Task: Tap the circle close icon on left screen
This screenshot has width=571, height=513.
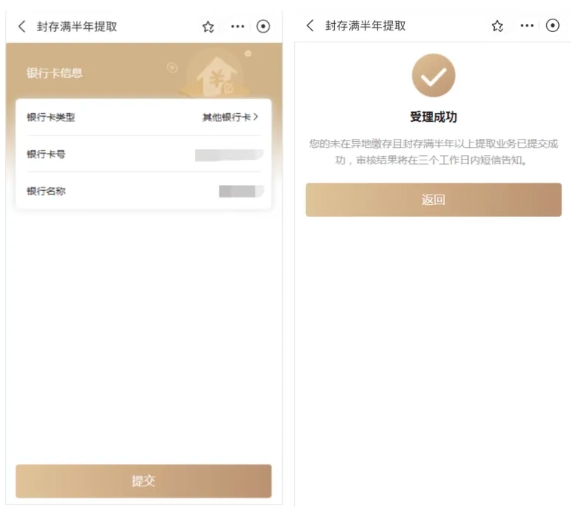Action: point(263,26)
